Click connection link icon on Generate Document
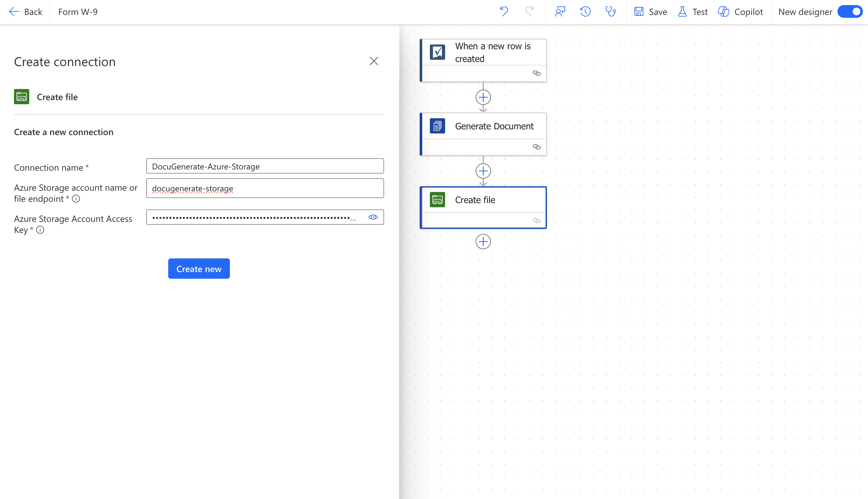This screenshot has height=499, width=868. [536, 147]
